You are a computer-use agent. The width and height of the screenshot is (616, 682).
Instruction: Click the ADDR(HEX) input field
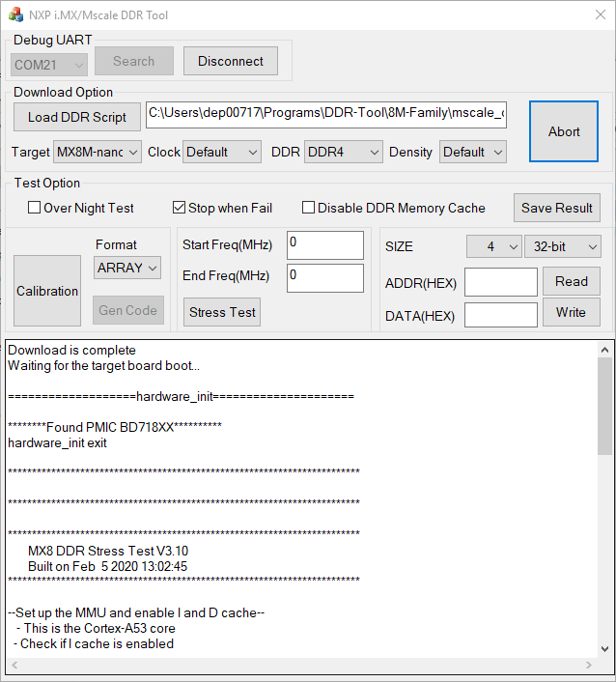pos(501,282)
